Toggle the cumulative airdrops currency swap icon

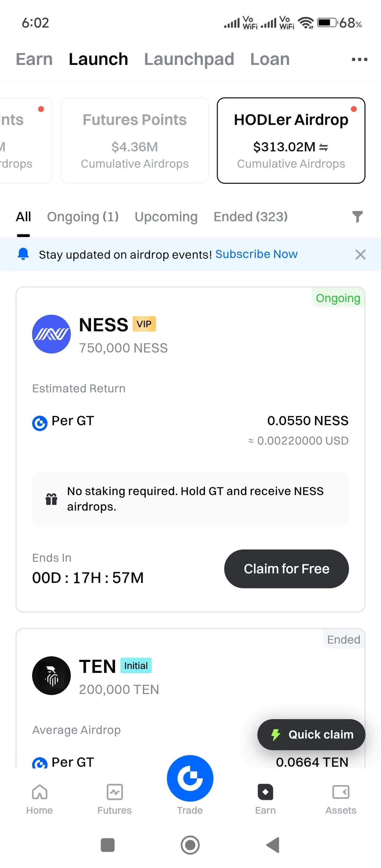[x=323, y=147]
